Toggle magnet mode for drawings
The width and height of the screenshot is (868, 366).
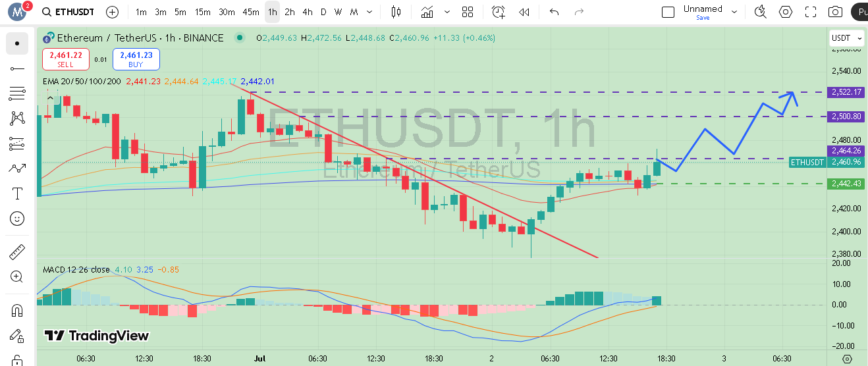tap(17, 311)
